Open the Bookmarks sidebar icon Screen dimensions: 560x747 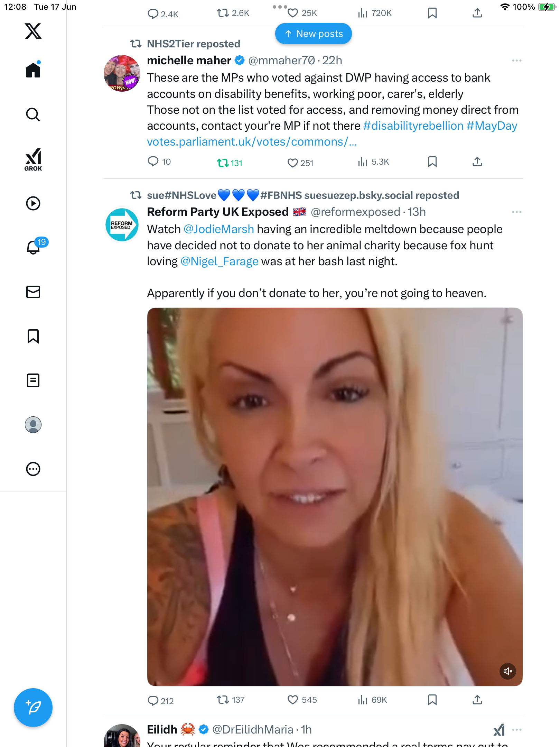coord(33,336)
